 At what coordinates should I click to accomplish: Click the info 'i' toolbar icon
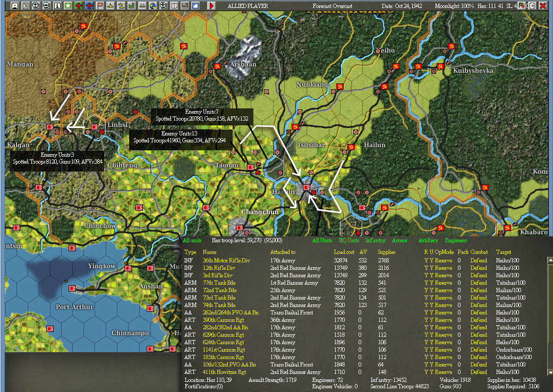coord(57,6)
